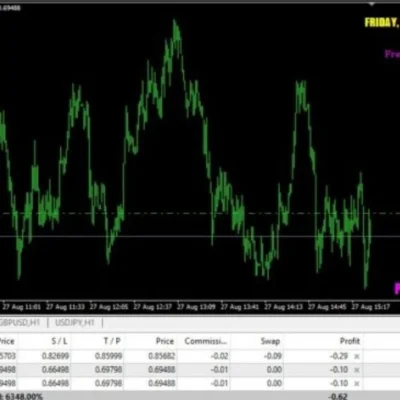Click the 27 Aug 12:37 time label

pos(153,307)
